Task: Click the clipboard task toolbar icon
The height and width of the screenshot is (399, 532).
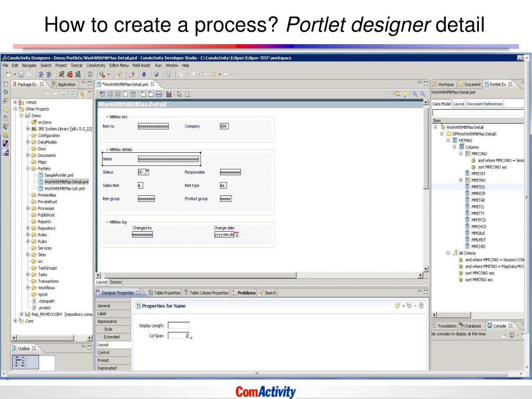Action: pos(90,74)
